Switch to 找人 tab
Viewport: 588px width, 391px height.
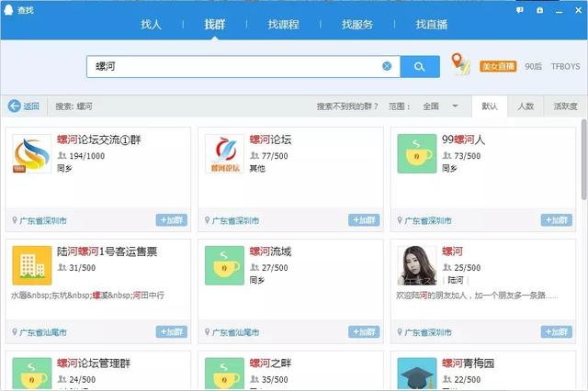point(151,25)
